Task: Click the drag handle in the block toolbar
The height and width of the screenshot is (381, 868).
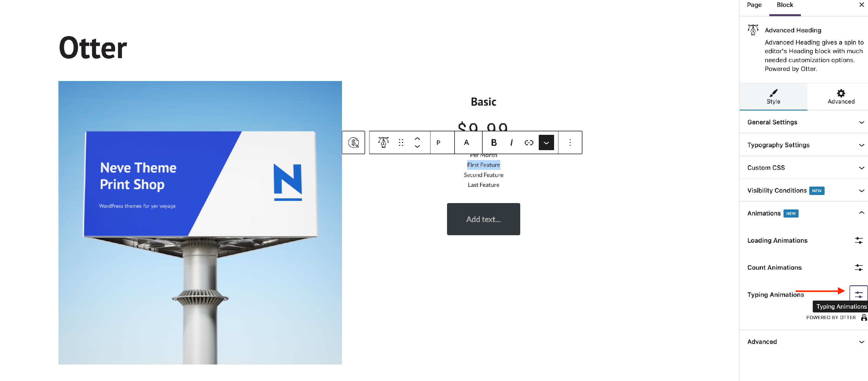Action: (401, 143)
